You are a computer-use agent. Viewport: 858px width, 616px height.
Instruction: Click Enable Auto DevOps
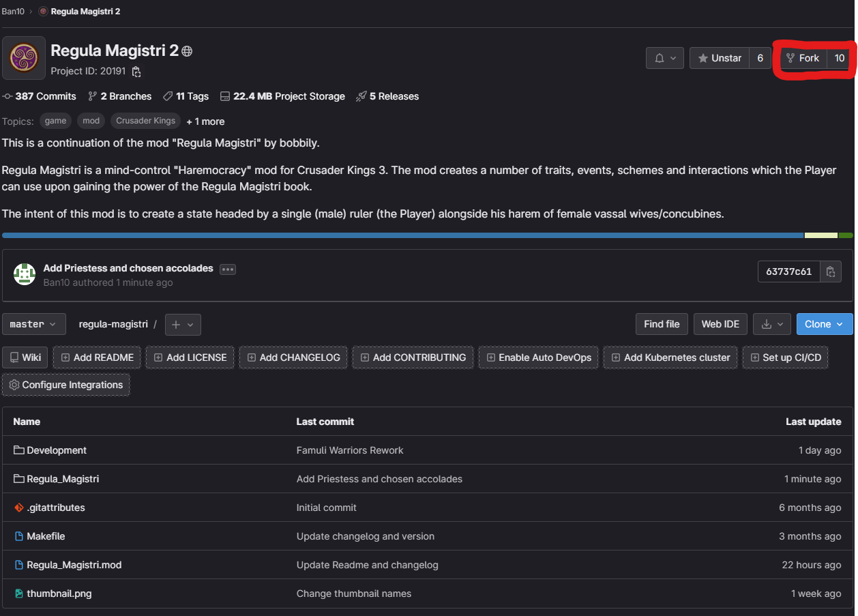pyautogui.click(x=539, y=357)
